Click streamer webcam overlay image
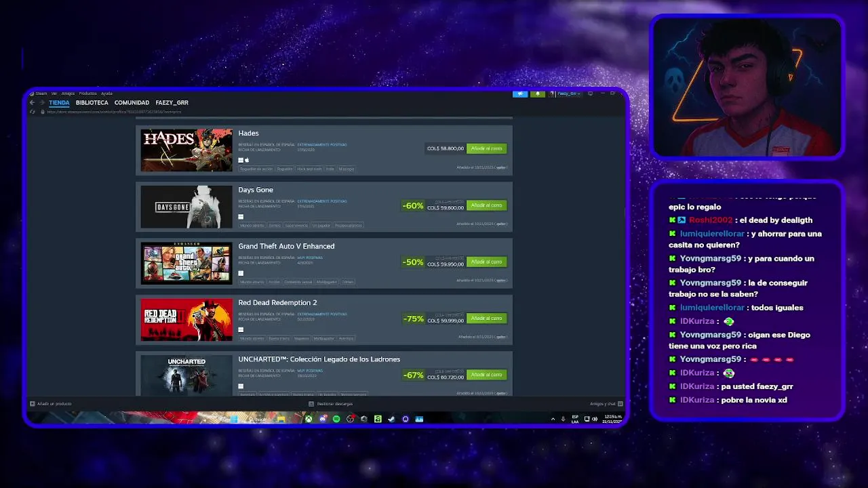This screenshot has width=868, height=488. pos(747,86)
